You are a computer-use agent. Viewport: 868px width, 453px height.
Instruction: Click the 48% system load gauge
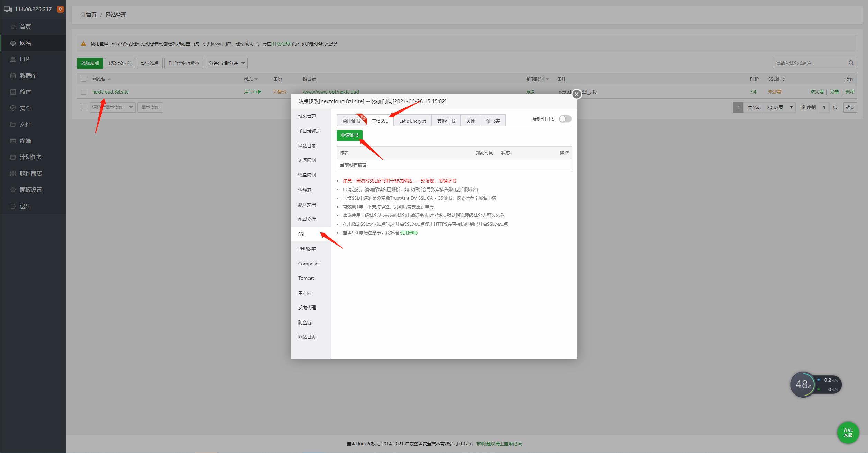click(x=803, y=384)
